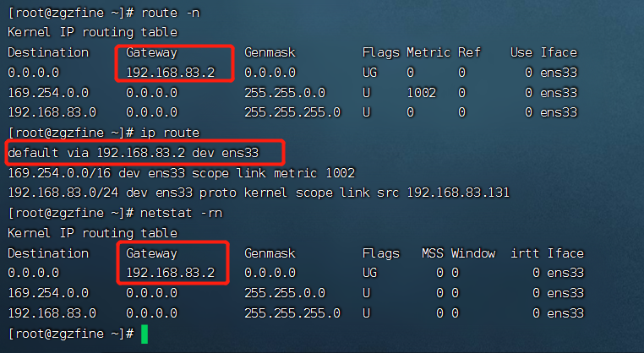Click the UG flag in the route -n output

tap(370, 73)
